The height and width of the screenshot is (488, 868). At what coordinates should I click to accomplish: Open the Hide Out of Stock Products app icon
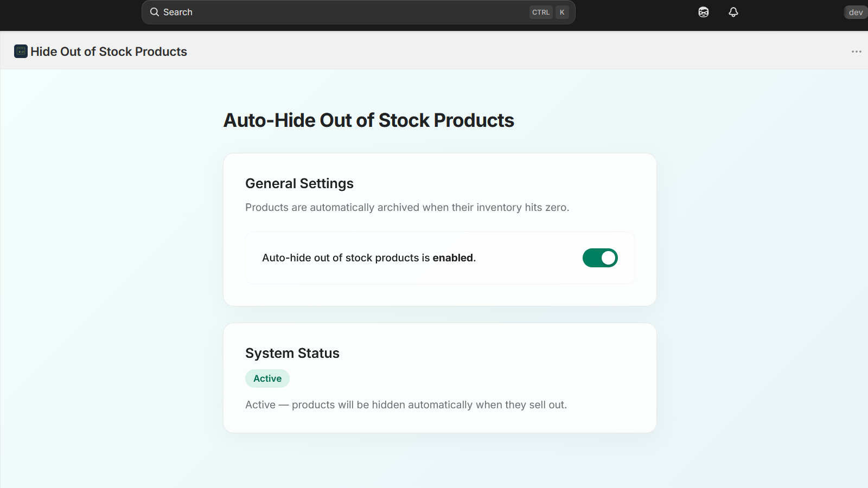tap(20, 51)
